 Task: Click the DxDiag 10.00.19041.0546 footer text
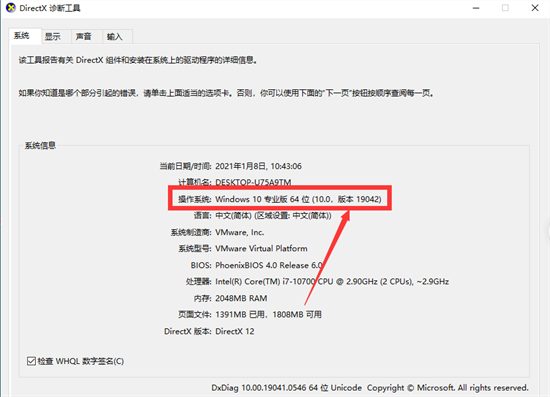[286, 388]
